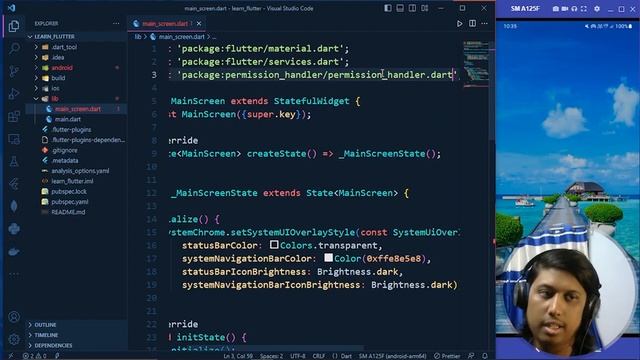
Task: Open the Search view in the activity bar
Action: 14,49
